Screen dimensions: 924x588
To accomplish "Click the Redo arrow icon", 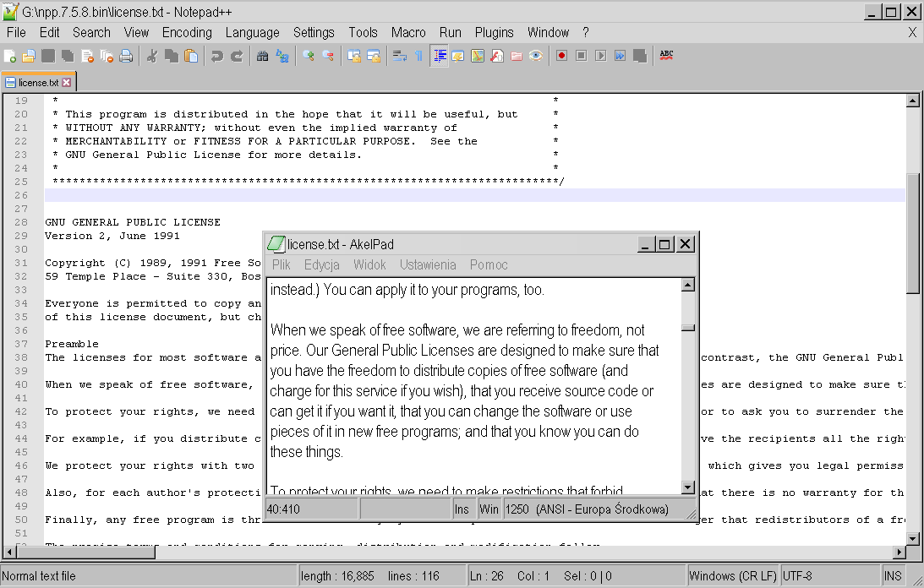I will [x=237, y=56].
